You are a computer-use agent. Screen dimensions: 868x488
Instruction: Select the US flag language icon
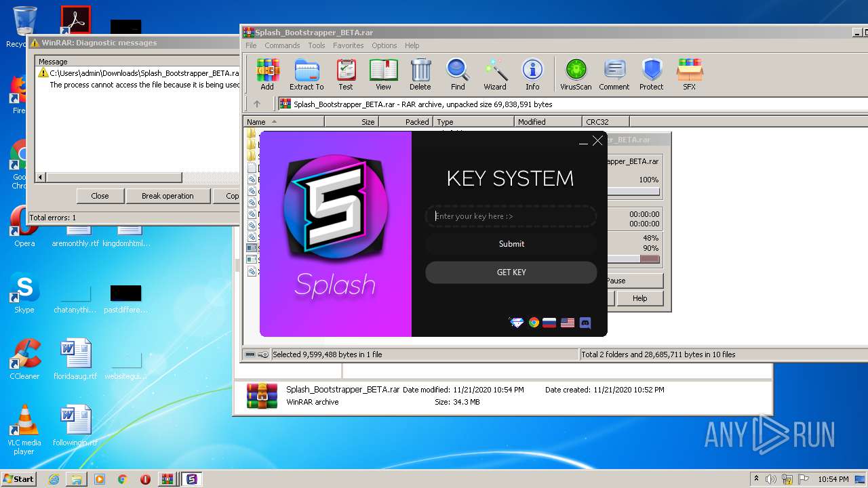568,323
